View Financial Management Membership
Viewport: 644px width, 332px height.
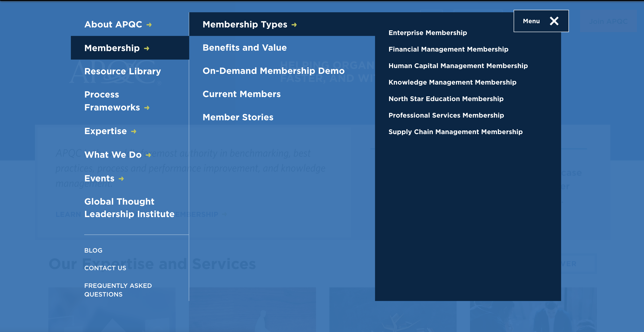(448, 49)
